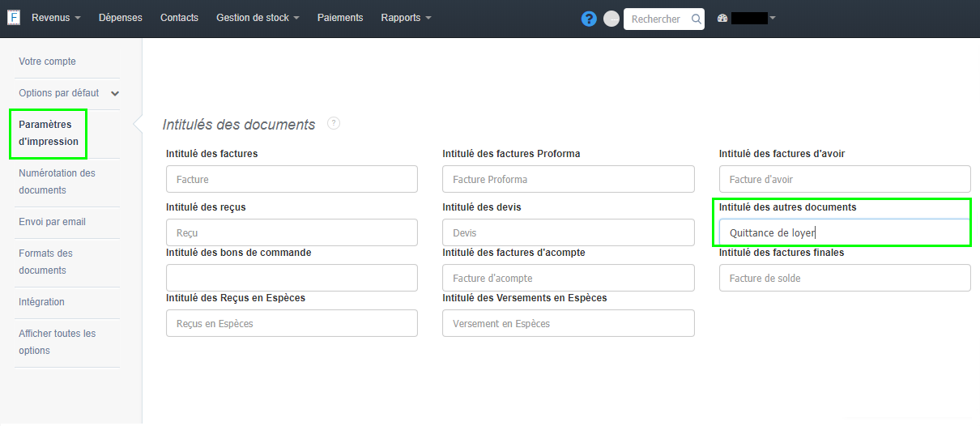The width and height of the screenshot is (980, 426).
Task: Open Votre compte in sidebar
Action: coord(47,62)
